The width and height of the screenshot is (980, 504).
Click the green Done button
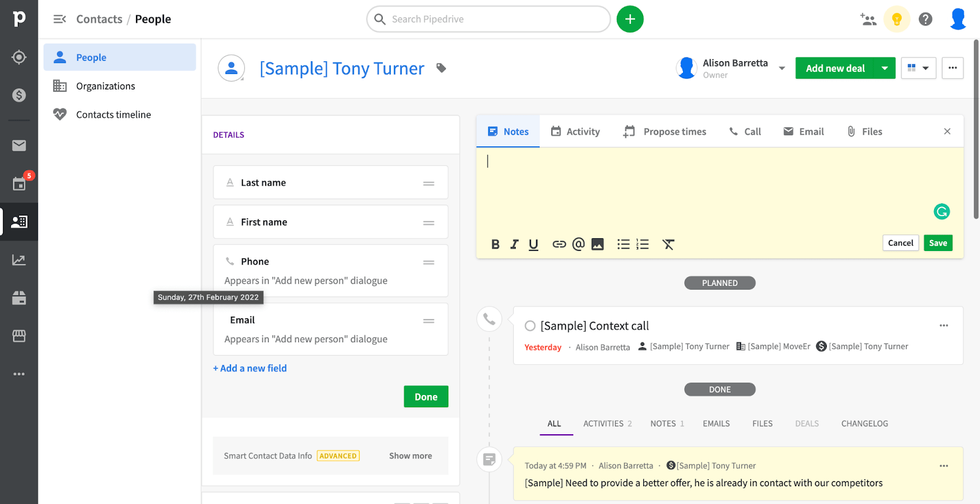coord(426,396)
